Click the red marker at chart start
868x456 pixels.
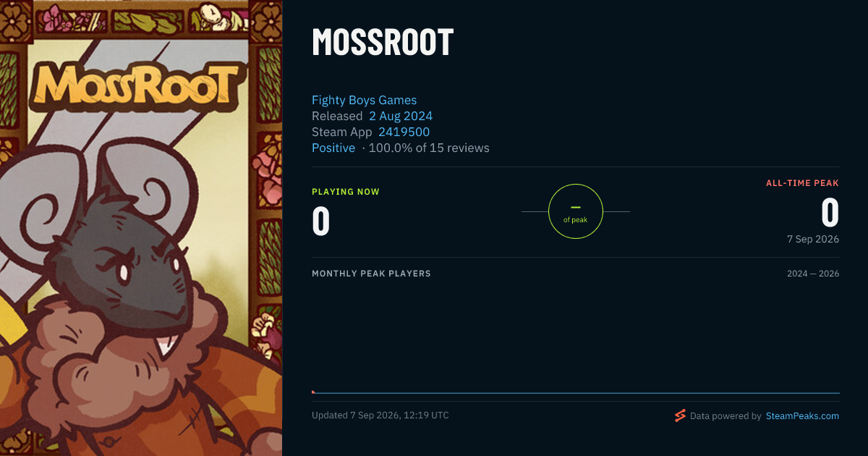pyautogui.click(x=313, y=392)
